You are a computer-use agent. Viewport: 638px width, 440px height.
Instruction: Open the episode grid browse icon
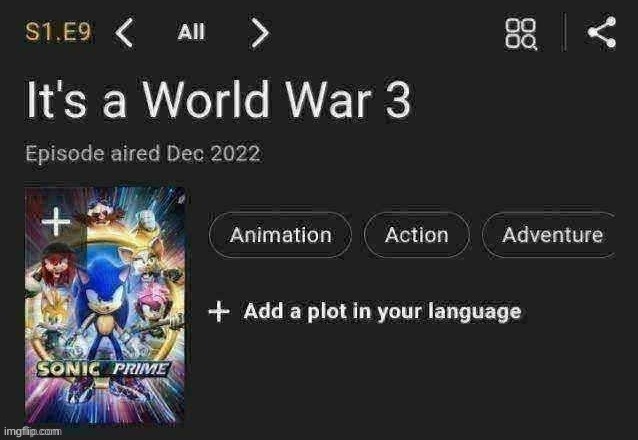tap(520, 34)
